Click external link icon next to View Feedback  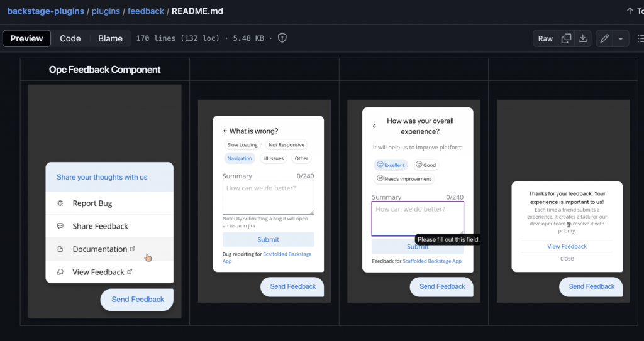pyautogui.click(x=130, y=272)
